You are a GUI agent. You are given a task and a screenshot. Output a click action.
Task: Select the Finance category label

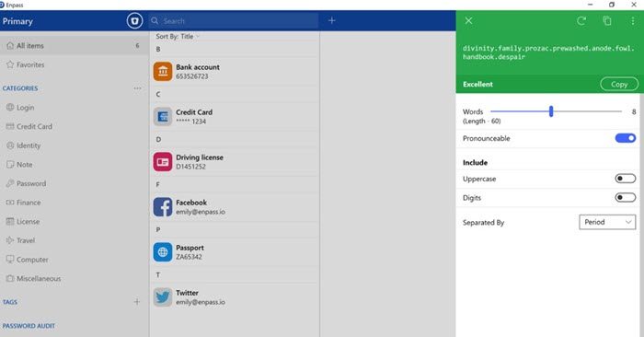tap(29, 203)
